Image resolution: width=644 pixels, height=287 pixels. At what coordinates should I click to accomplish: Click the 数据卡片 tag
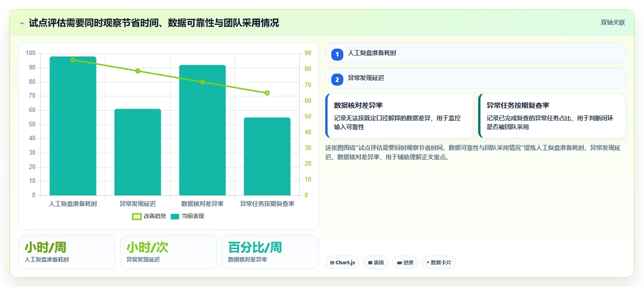point(439,262)
